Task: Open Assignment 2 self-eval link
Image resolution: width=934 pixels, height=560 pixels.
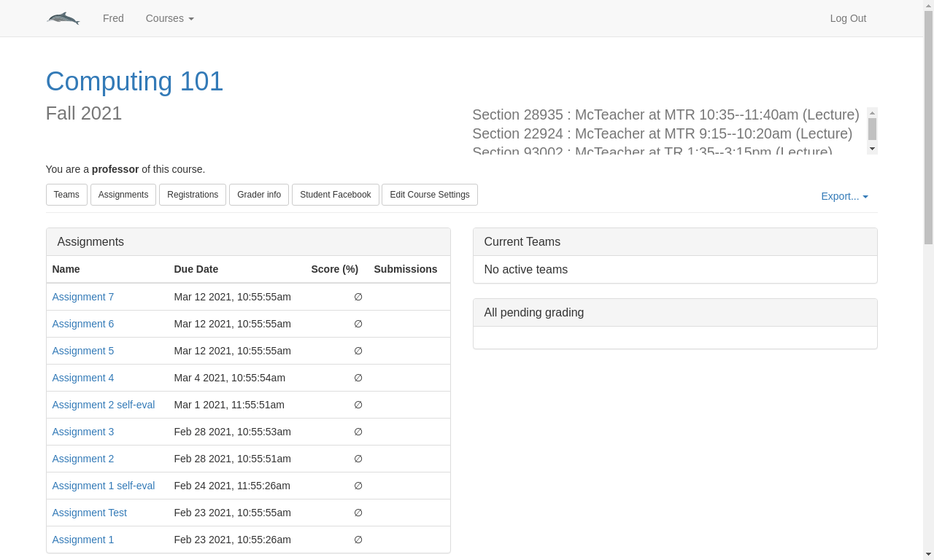Action: tap(104, 405)
